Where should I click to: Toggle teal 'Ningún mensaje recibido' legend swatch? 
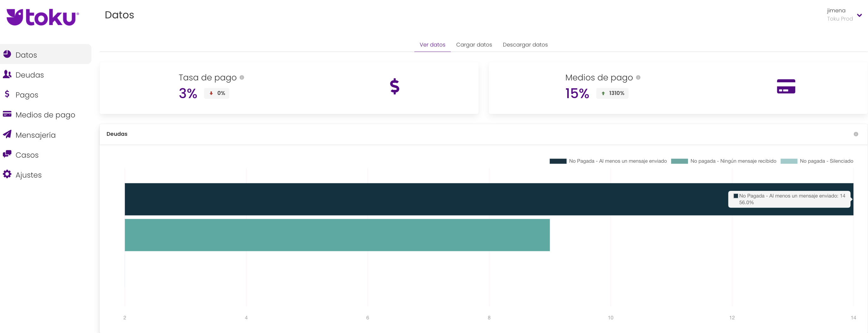[x=679, y=161]
